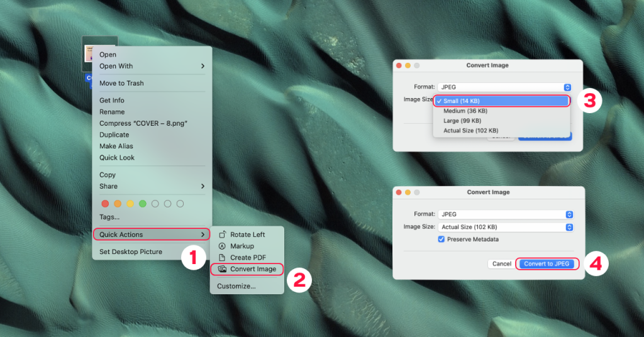Expand the Quick Actions submenu arrow
The width and height of the screenshot is (644, 337).
[x=203, y=235]
